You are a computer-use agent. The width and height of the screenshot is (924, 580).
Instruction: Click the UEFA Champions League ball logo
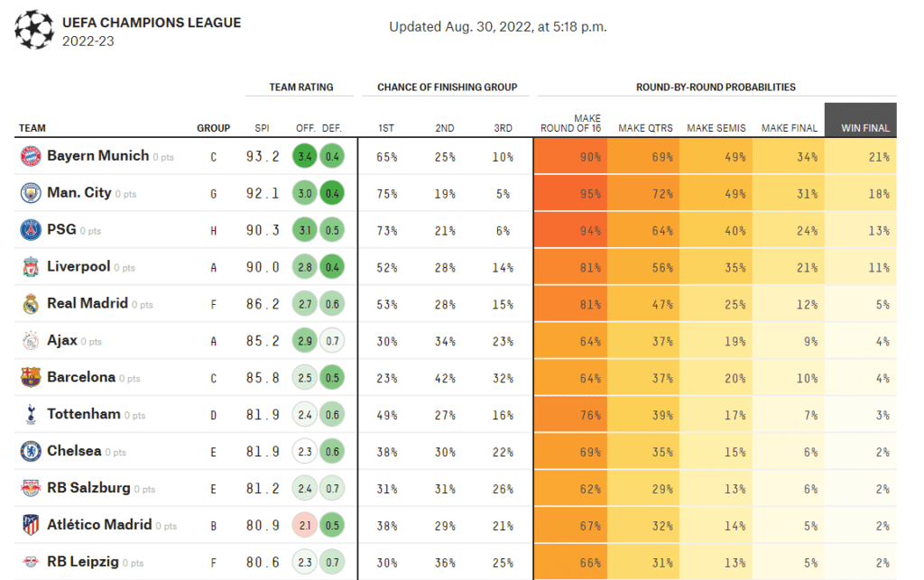point(34,30)
